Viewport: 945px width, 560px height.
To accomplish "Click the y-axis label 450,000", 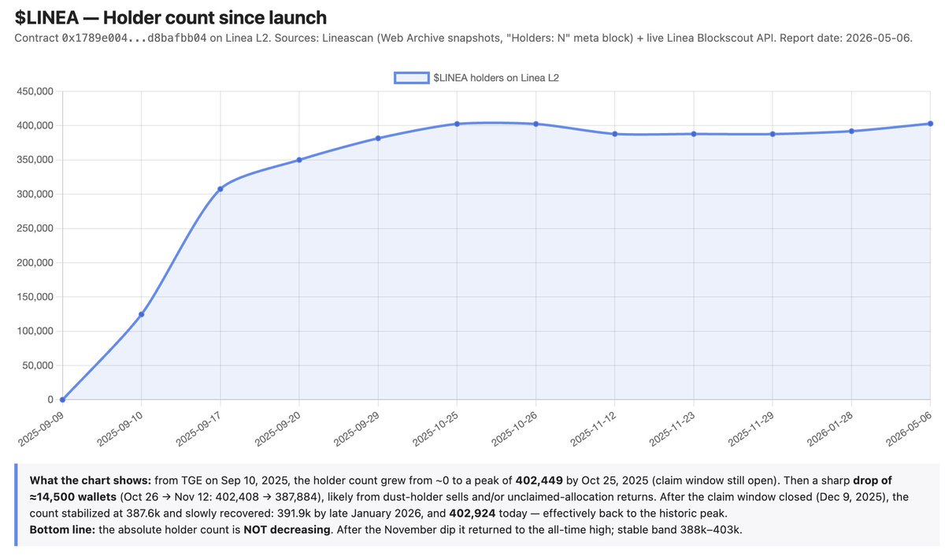I will coord(34,91).
